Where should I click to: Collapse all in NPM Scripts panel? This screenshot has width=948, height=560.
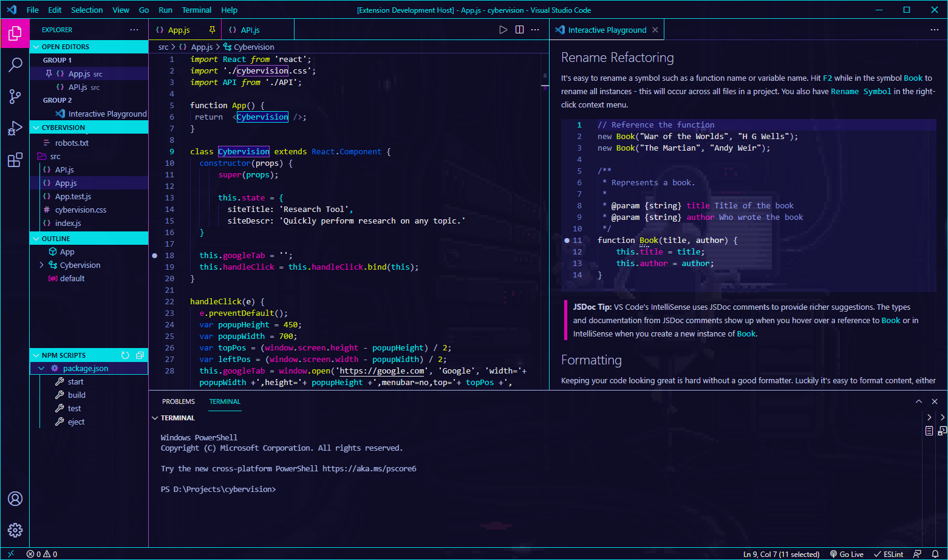pyautogui.click(x=140, y=355)
